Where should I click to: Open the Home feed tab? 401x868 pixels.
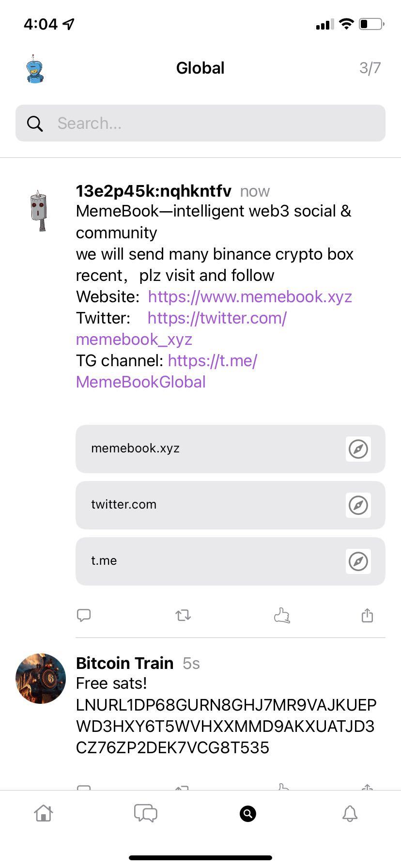point(44,813)
